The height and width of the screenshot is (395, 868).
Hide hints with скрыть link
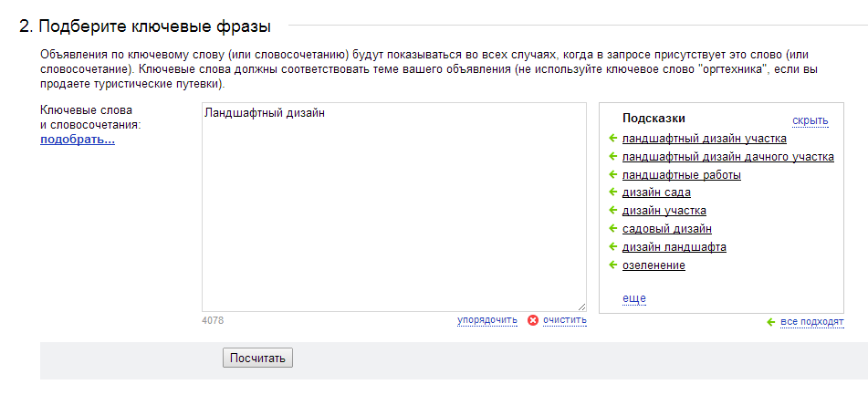click(x=810, y=120)
